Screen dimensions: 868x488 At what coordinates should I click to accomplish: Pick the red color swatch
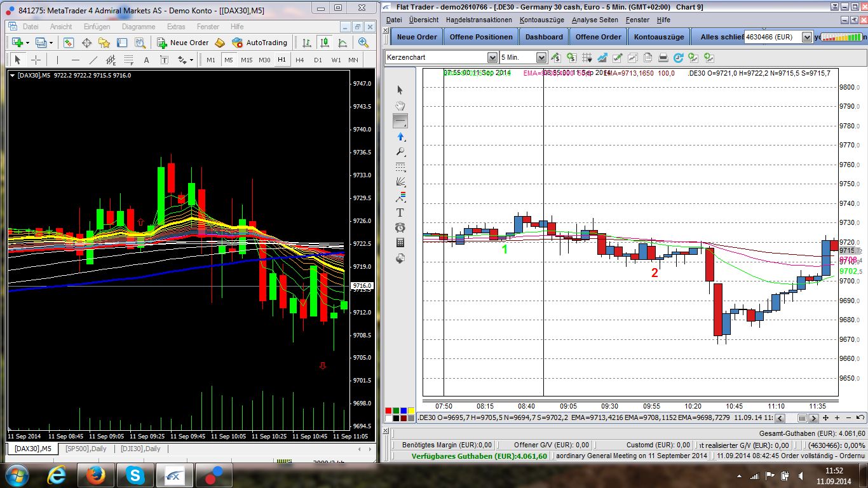(388, 410)
